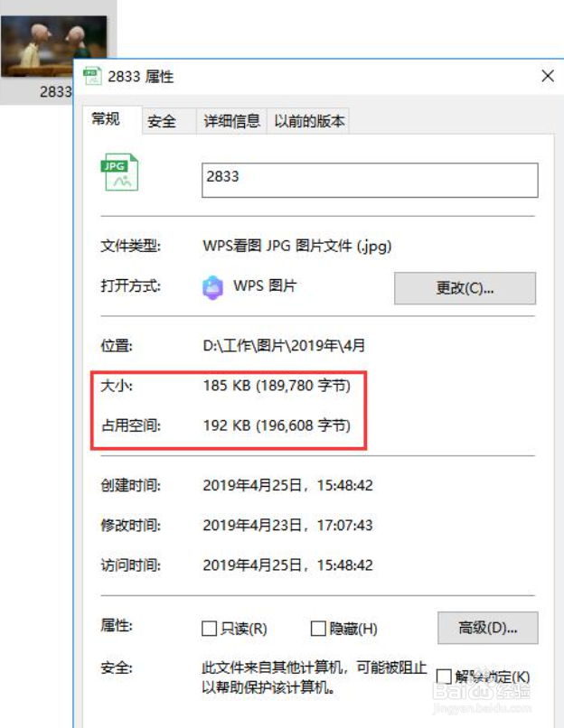Check the 解除锁定(K) checkbox

point(444,676)
